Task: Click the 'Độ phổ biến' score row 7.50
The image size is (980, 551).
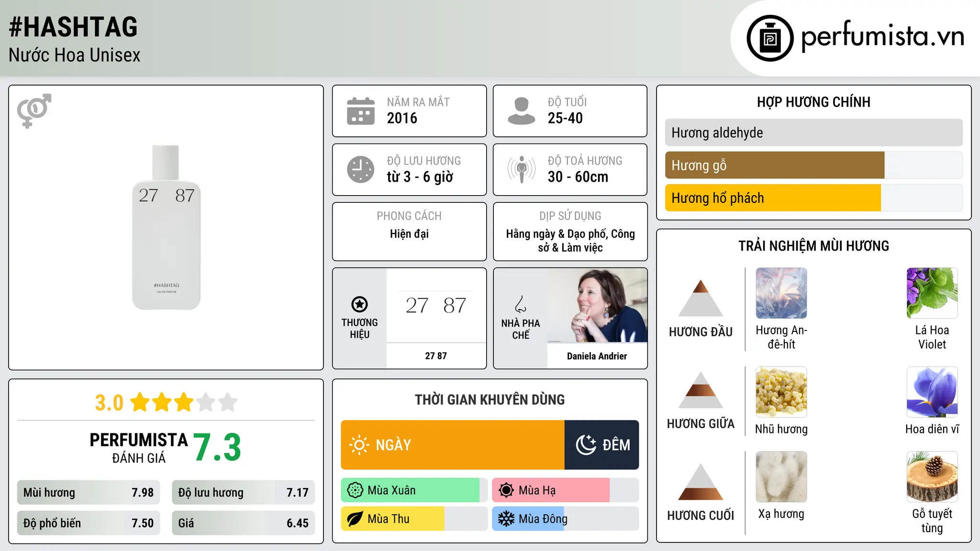Action: pyautogui.click(x=89, y=523)
